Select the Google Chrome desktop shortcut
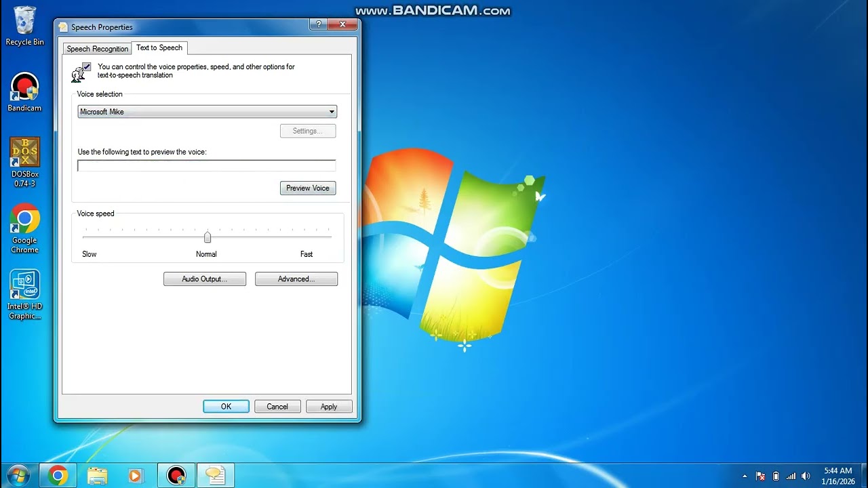Image resolution: width=868 pixels, height=488 pixels. [24, 229]
